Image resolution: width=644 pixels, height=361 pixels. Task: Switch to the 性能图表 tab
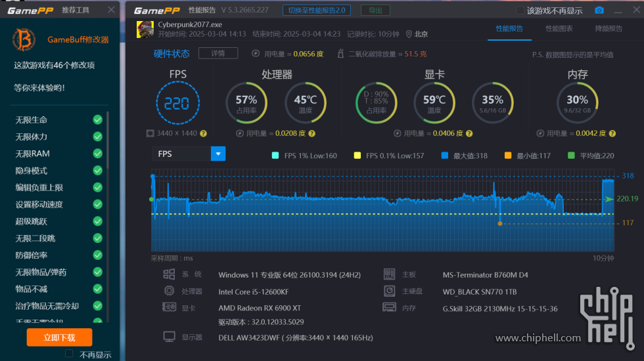point(559,29)
